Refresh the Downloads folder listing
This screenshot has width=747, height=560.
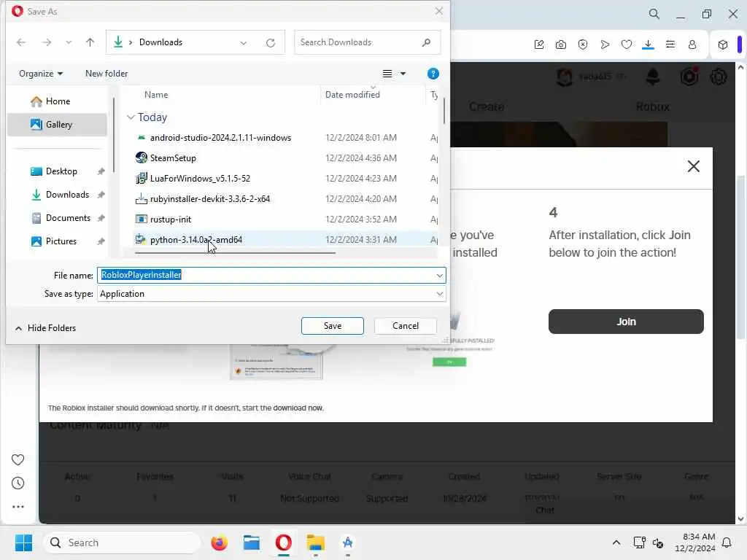click(x=271, y=43)
